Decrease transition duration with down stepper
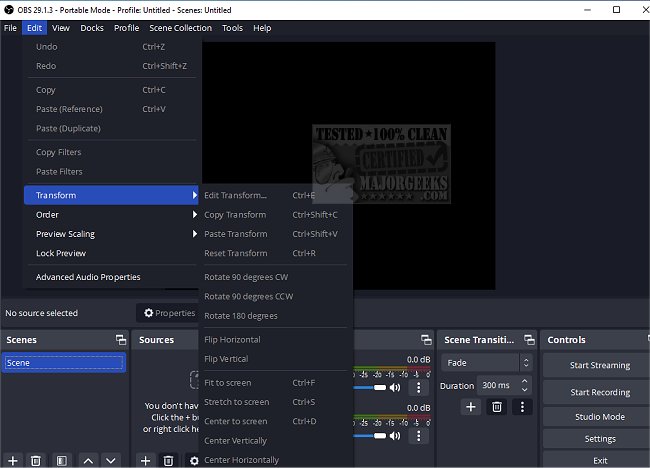 pos(524,390)
